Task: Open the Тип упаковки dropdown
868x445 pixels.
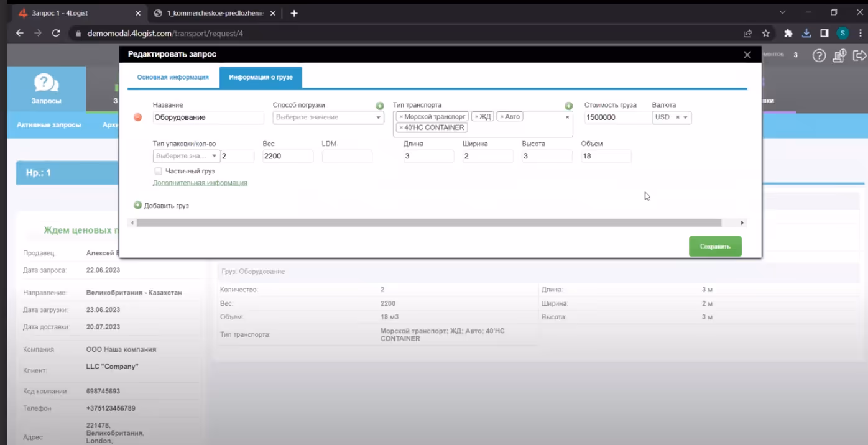Action: point(187,156)
